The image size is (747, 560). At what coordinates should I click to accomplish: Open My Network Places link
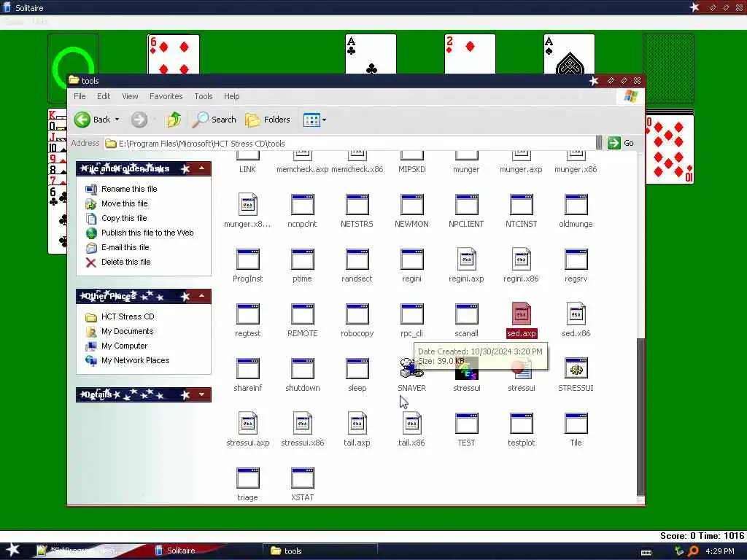click(135, 360)
